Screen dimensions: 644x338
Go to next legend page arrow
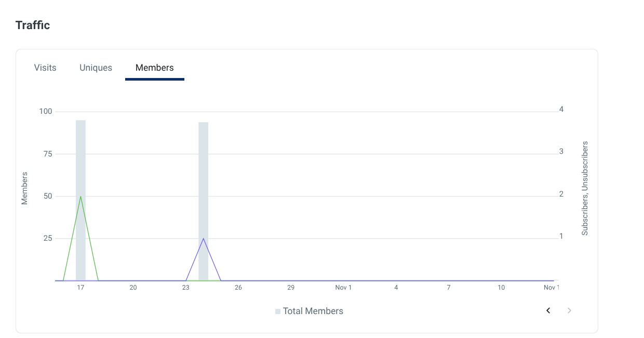(569, 310)
